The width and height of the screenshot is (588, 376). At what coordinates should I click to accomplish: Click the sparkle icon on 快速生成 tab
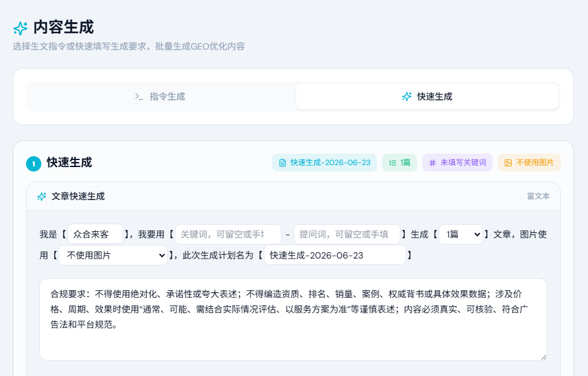(407, 97)
